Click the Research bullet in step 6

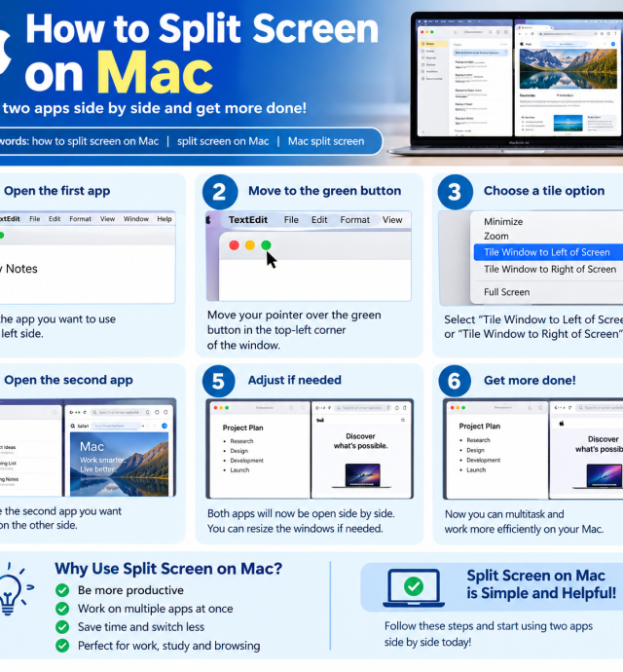point(478,440)
